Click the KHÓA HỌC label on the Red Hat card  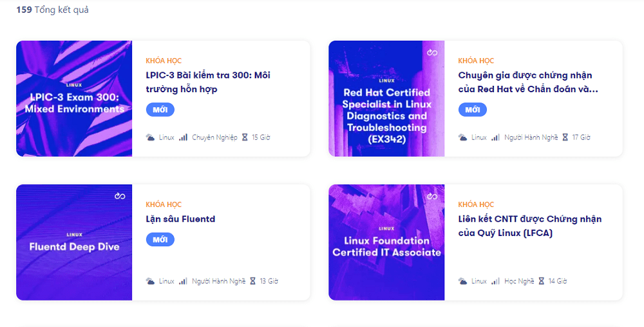[476, 61]
